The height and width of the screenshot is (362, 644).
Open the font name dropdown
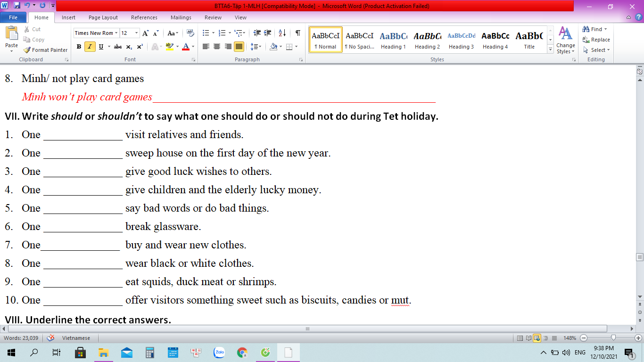point(116,33)
